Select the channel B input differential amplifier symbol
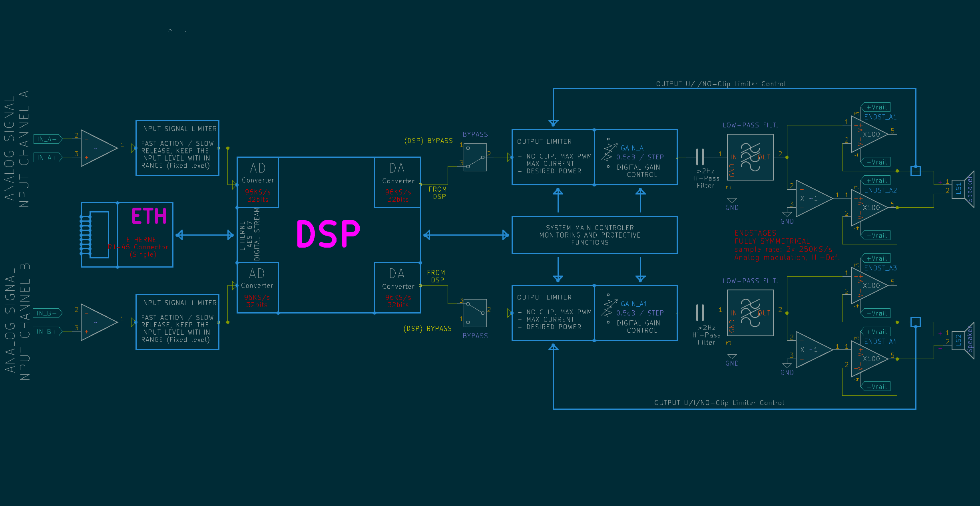The width and height of the screenshot is (980, 506). coord(99,322)
